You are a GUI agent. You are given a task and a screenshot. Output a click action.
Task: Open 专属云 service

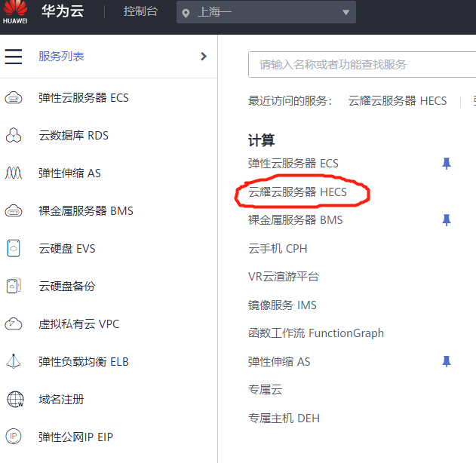tap(265, 390)
